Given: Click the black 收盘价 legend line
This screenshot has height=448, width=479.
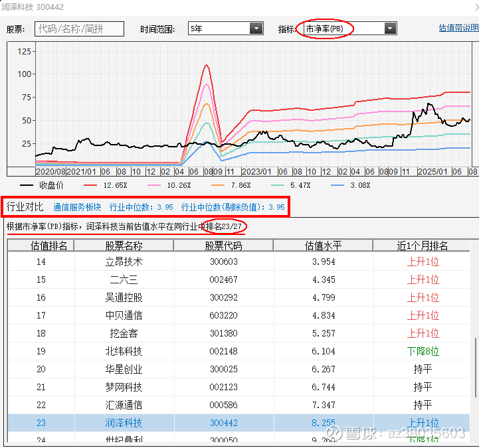Looking at the screenshot, I should [27, 185].
